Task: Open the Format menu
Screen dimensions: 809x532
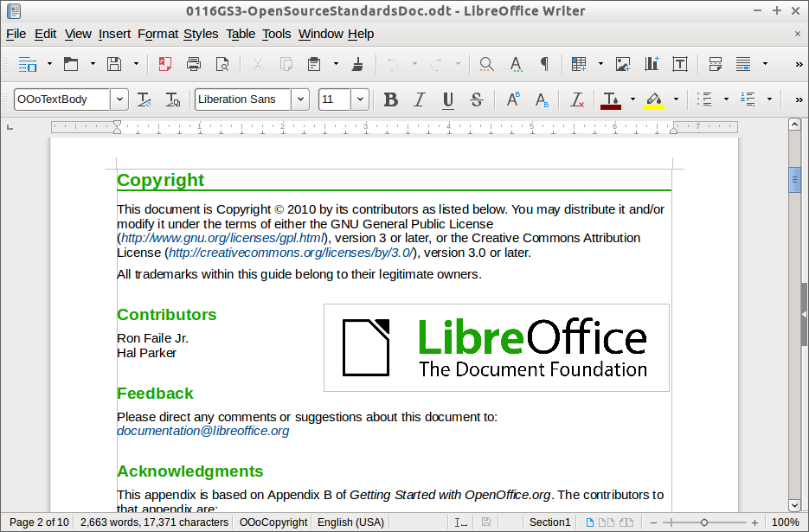Action: pos(157,34)
